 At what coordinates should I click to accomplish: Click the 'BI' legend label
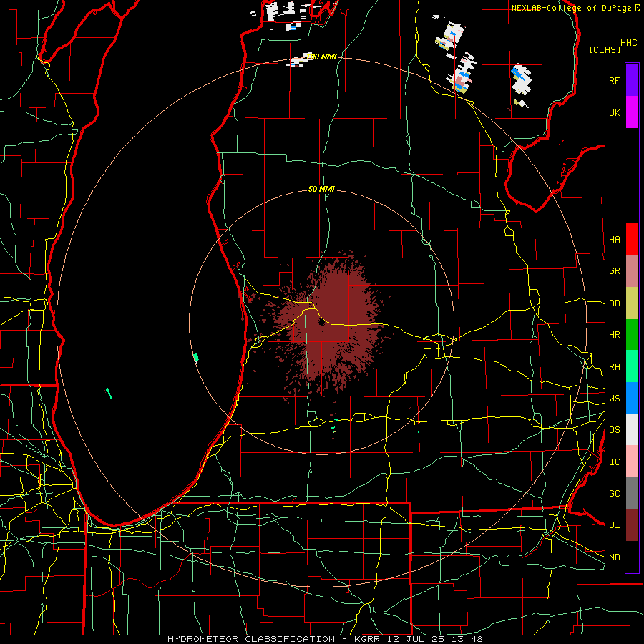(615, 525)
